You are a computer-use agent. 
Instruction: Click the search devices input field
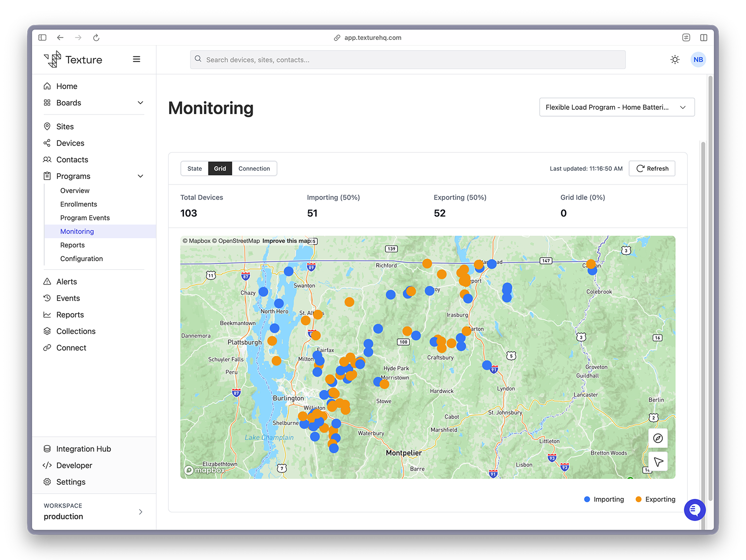(408, 59)
